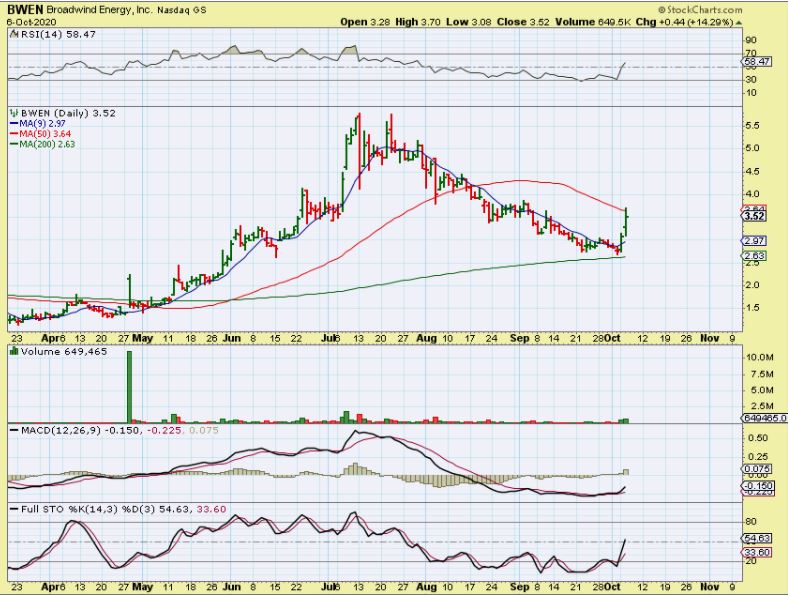Click the High 3.70 value in header
This screenshot has width=788, height=595.
pos(418,22)
